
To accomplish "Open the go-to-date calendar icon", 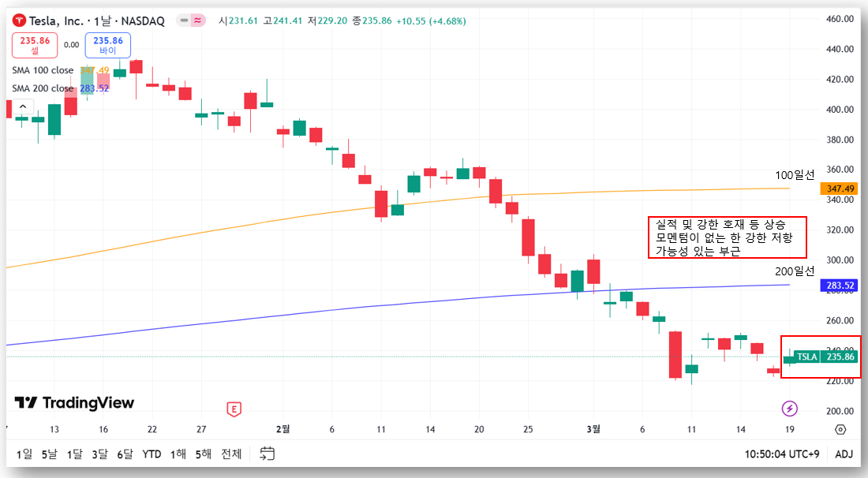I will [267, 454].
